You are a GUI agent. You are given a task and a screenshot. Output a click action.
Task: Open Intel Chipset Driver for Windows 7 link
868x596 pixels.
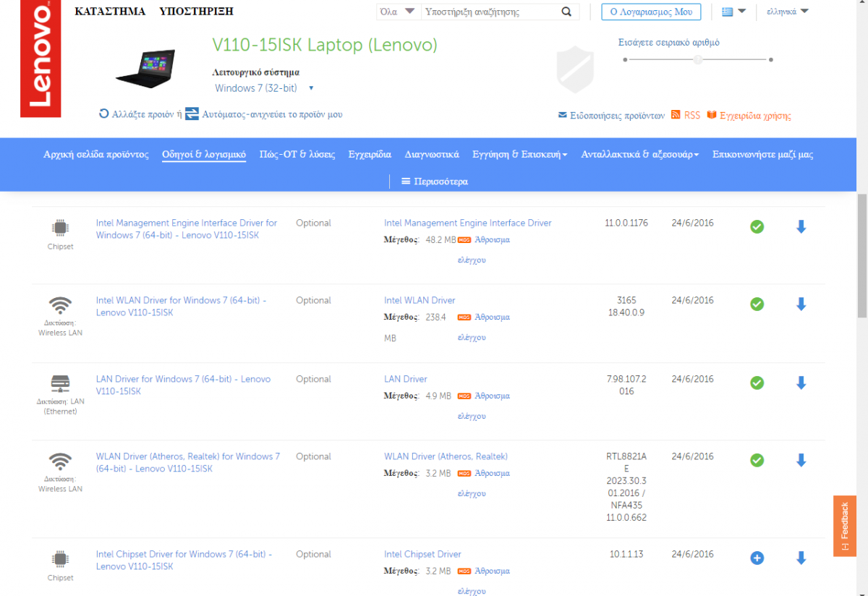click(184, 560)
